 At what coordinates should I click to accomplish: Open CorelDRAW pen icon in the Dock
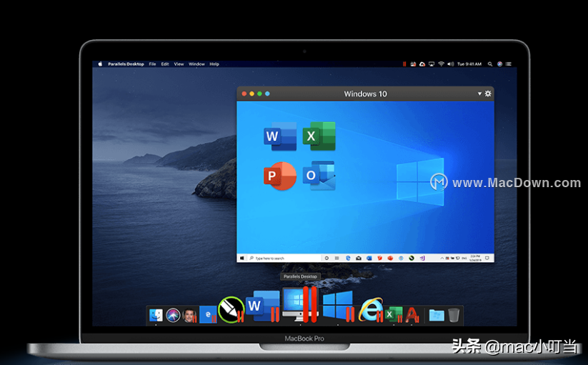[x=231, y=310]
